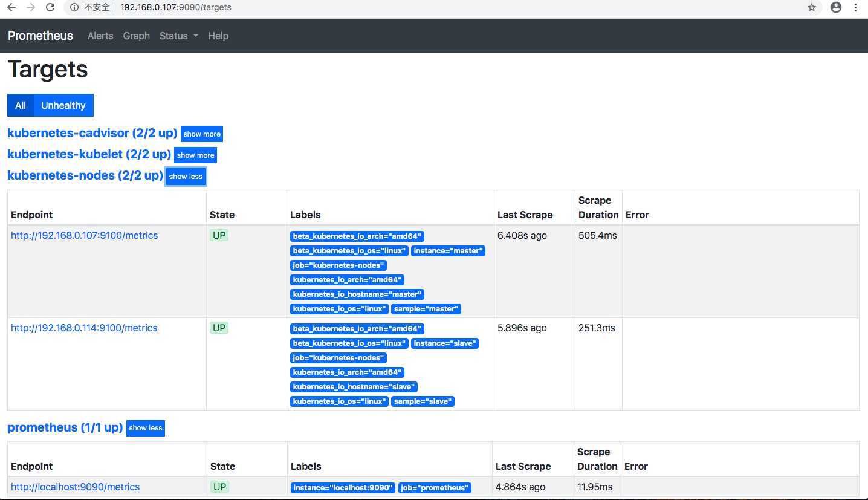Click 251.3ms scrape duration value
Viewport: 868px width, 500px height.
tap(597, 328)
